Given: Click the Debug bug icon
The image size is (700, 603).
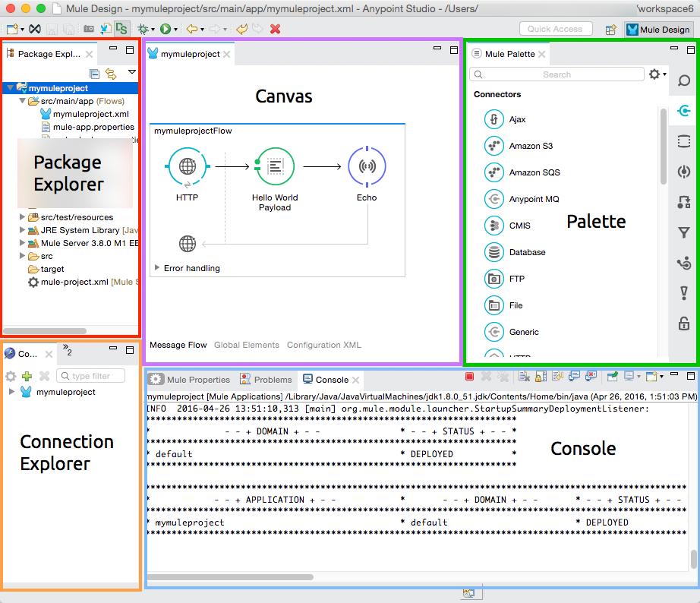Looking at the screenshot, I should (x=143, y=29).
